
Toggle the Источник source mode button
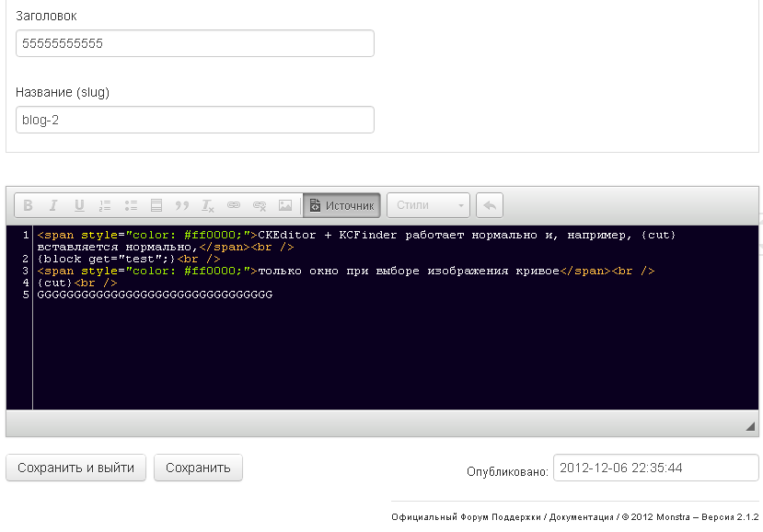(x=341, y=205)
